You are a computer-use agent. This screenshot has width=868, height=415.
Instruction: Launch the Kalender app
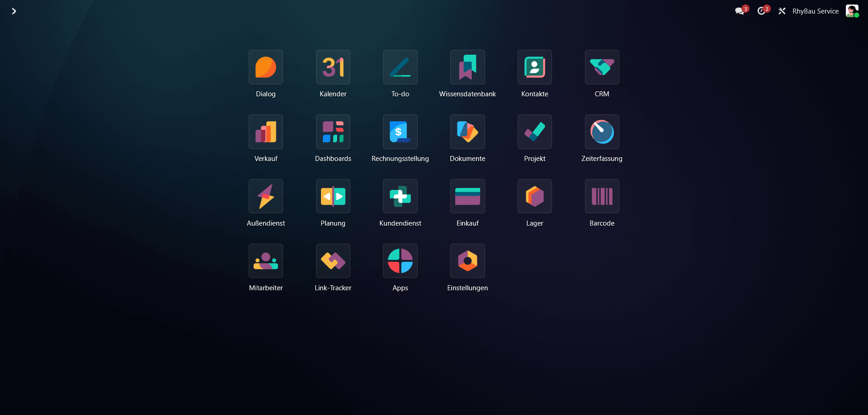click(x=333, y=67)
